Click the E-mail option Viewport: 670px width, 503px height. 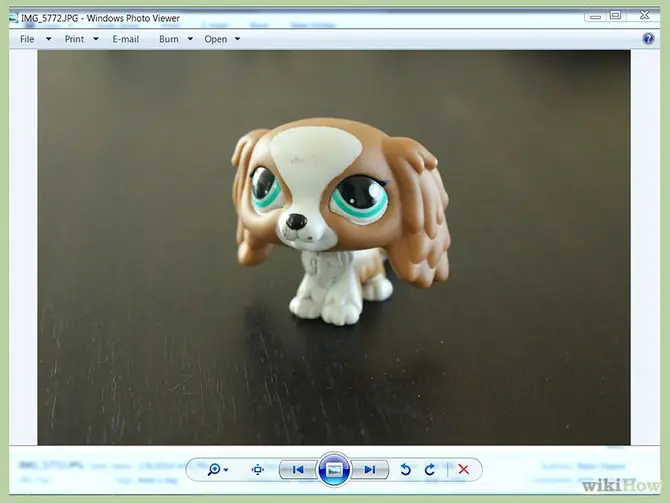[126, 39]
